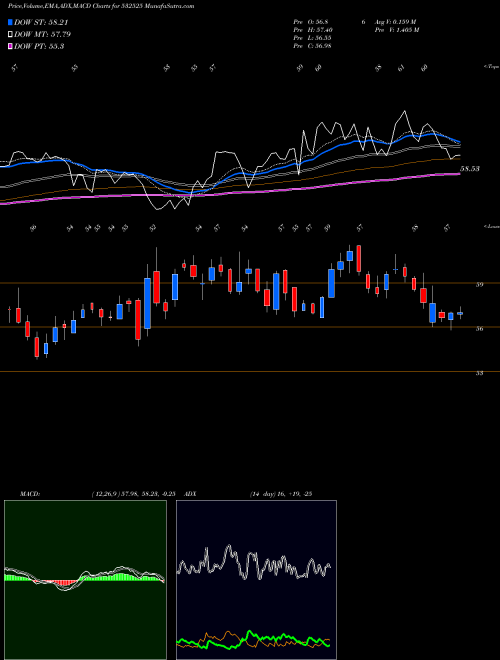500x660 pixels.
Task: Select the 'DOW MT: 57.79' label
Action: point(43,35)
